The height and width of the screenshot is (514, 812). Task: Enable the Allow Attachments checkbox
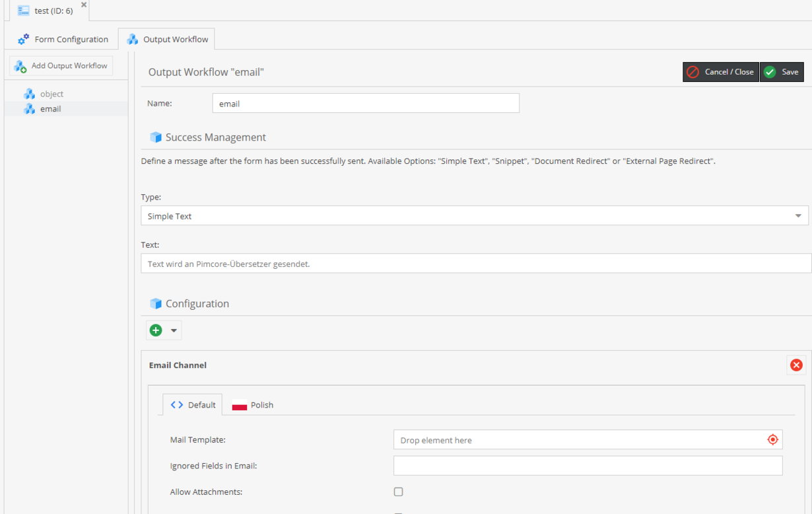tap(398, 492)
